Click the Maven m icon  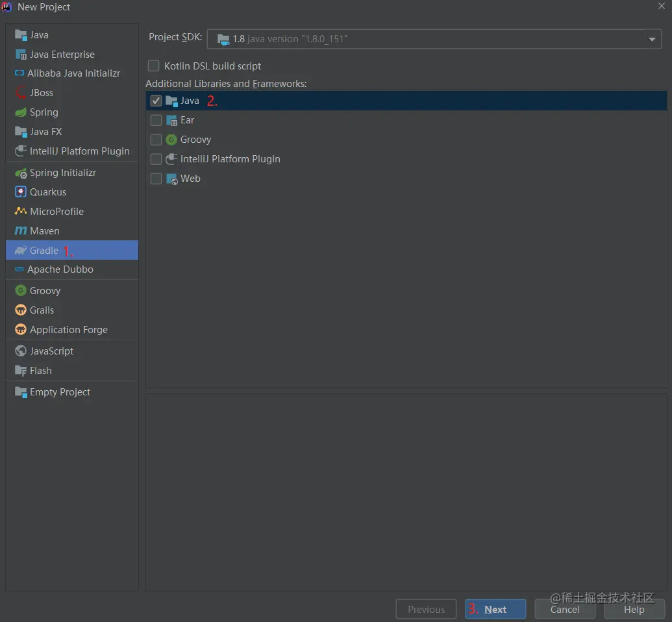point(21,231)
